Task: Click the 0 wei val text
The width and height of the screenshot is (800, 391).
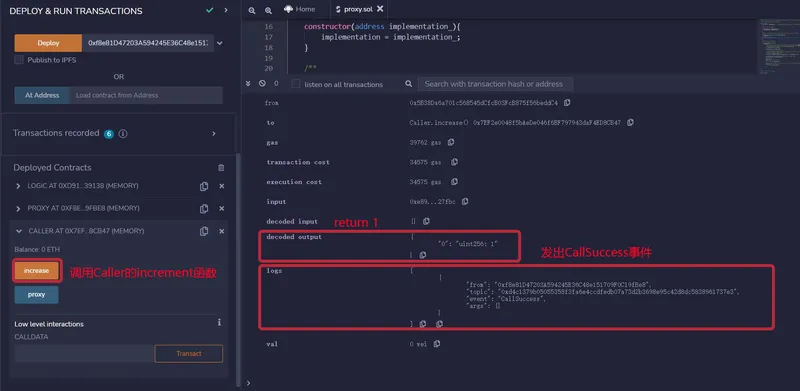Action: click(418, 344)
